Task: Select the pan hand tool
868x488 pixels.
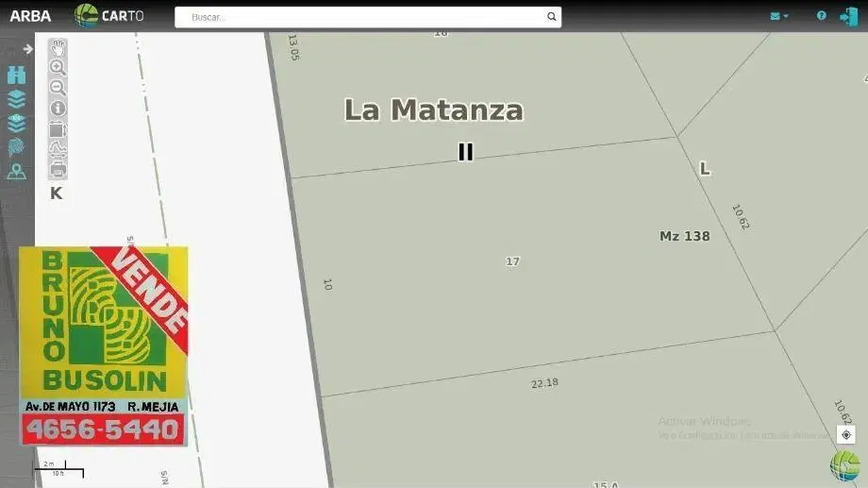Action: click(58, 48)
